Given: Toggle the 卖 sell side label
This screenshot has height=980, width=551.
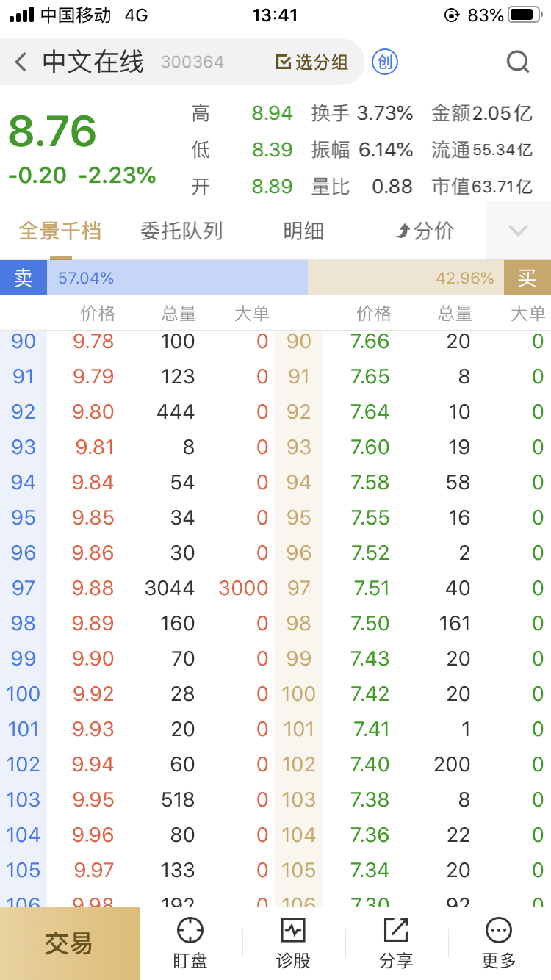Looking at the screenshot, I should pos(24,278).
